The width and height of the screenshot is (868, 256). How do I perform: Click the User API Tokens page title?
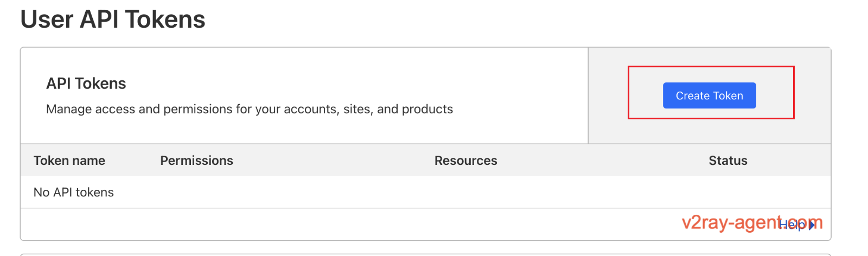[x=113, y=20]
